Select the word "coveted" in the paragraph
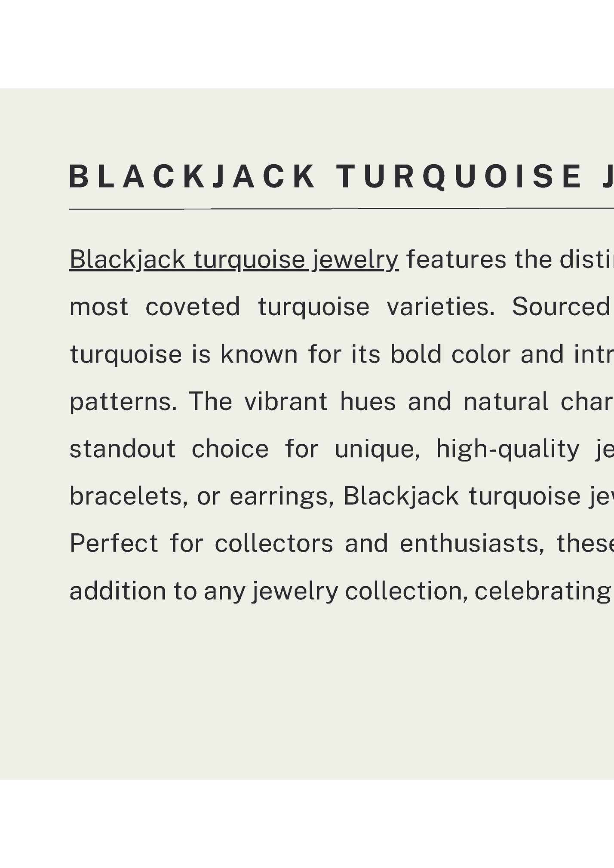 click(193, 307)
